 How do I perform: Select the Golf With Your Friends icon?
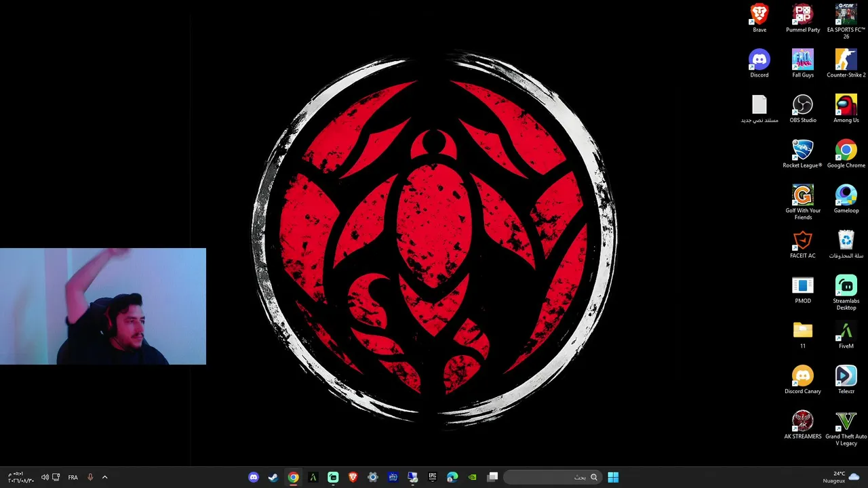click(x=803, y=203)
